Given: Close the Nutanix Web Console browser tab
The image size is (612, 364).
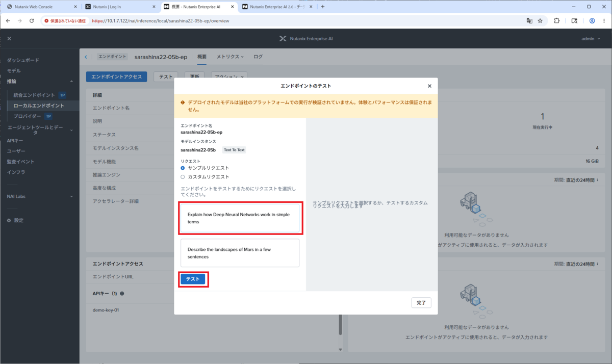Looking at the screenshot, I should click(x=75, y=7).
